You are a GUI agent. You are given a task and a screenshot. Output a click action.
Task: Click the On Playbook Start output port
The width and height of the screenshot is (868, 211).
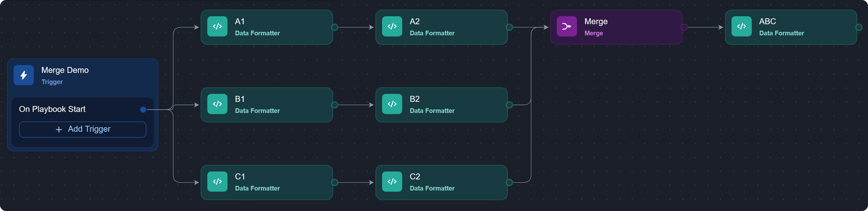click(143, 109)
